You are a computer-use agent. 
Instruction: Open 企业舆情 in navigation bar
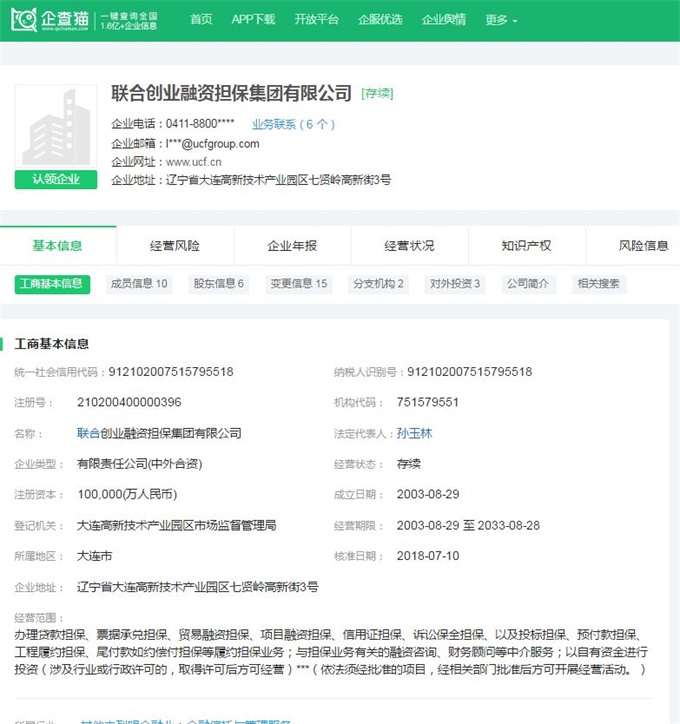click(444, 19)
